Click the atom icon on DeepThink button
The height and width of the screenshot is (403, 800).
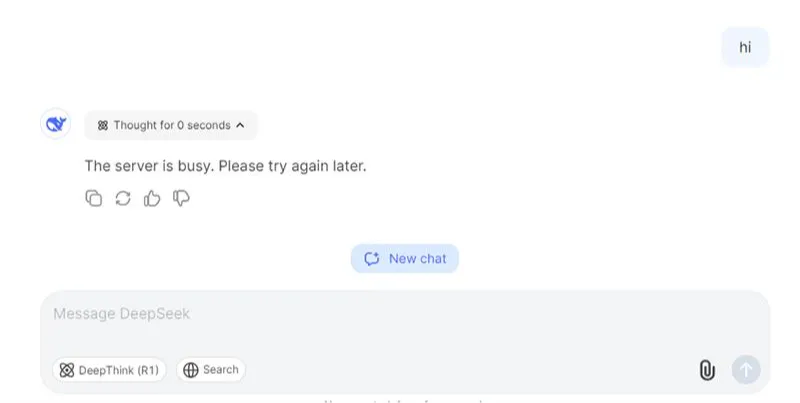coord(67,370)
